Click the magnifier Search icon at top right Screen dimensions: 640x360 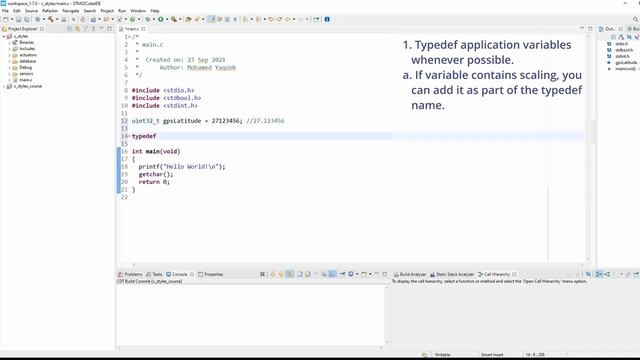click(636, 19)
